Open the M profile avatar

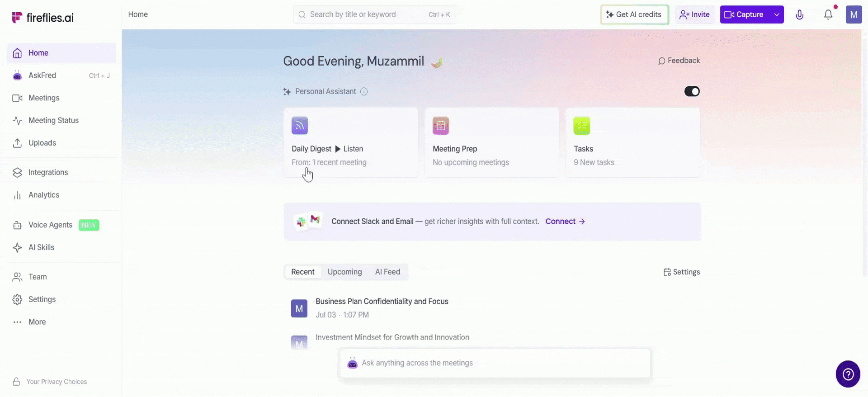[854, 14]
